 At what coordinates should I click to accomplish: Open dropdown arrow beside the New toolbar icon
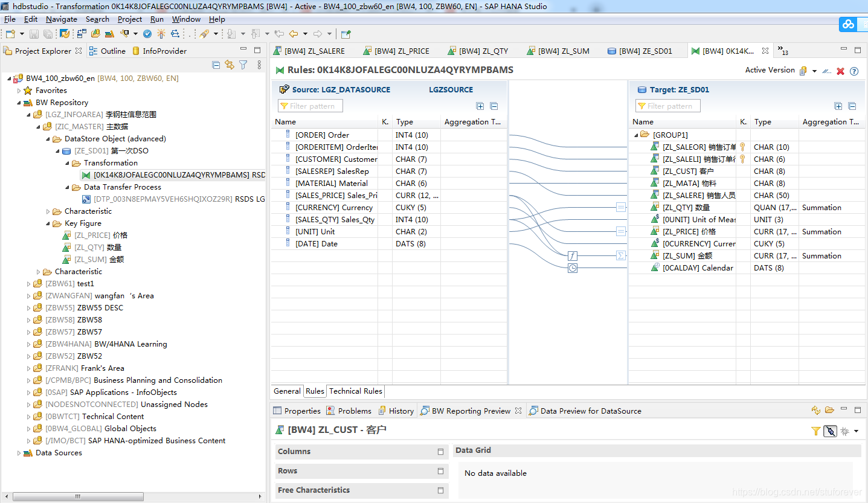tap(22, 34)
